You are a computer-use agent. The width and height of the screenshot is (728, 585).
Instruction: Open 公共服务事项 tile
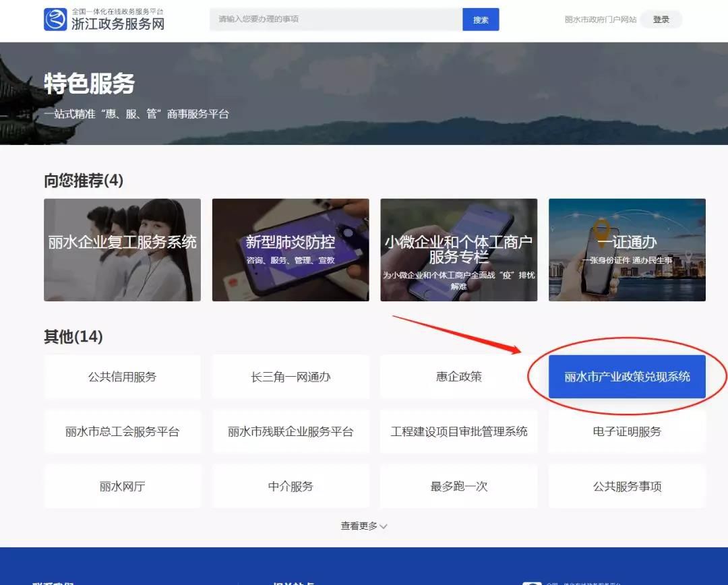(x=628, y=486)
